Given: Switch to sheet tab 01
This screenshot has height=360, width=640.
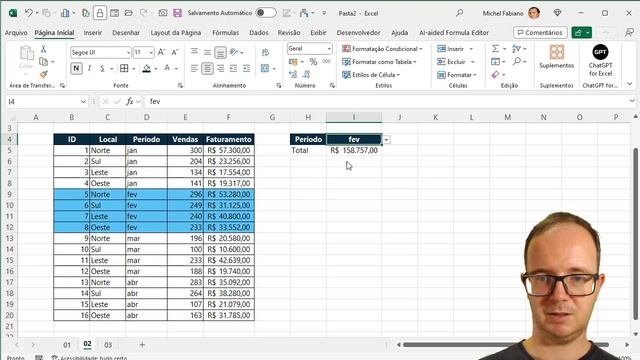Looking at the screenshot, I should coord(67,345).
